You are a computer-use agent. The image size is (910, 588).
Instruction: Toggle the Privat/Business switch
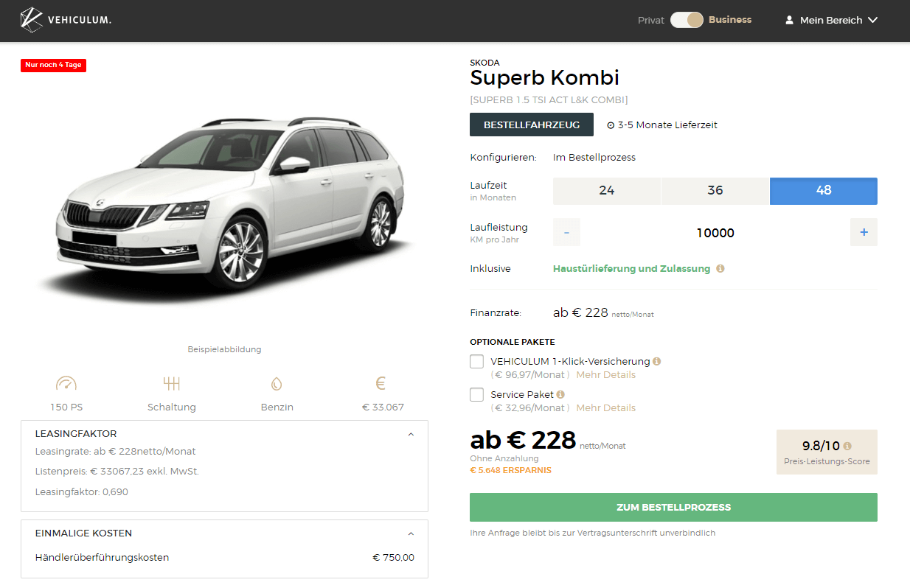(687, 20)
